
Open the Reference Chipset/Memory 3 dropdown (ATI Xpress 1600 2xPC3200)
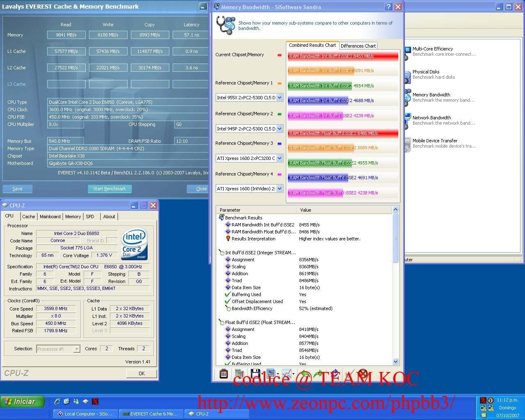(x=279, y=158)
